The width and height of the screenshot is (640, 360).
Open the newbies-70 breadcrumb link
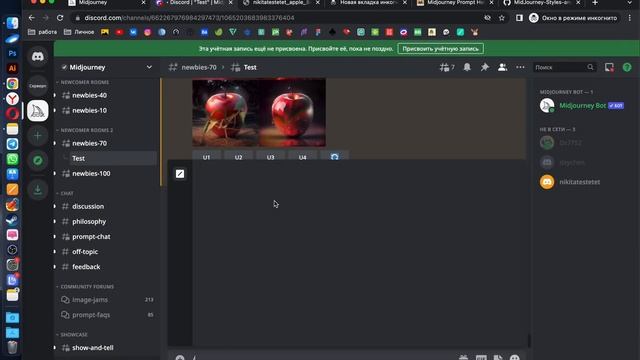coord(198,67)
